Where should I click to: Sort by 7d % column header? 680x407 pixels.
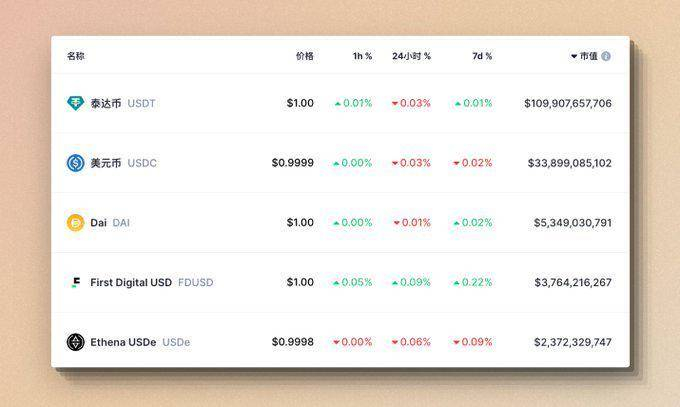point(482,57)
